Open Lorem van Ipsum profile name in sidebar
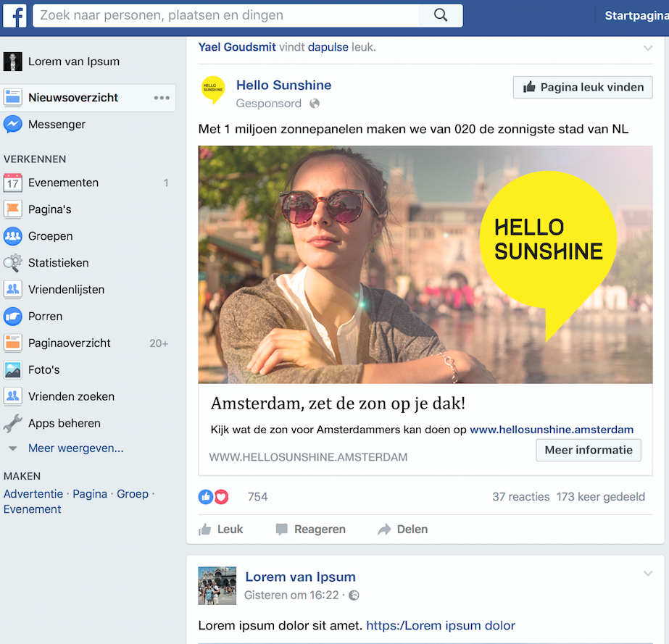The width and height of the screenshot is (669, 644). [74, 62]
